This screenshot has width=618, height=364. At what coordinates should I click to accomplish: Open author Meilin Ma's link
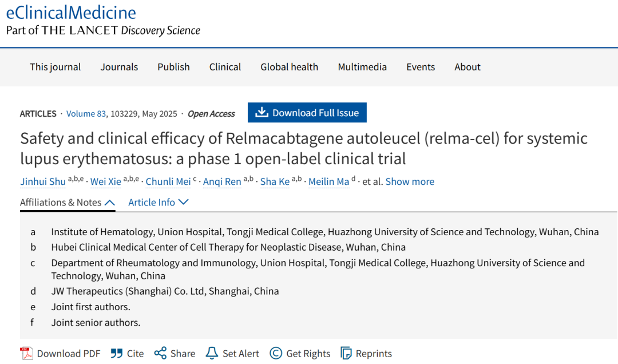[328, 181]
